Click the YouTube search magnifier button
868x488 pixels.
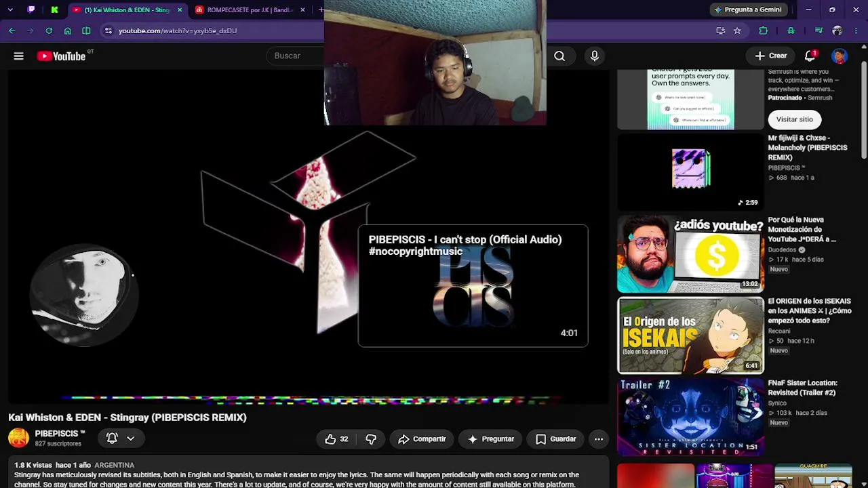point(559,56)
